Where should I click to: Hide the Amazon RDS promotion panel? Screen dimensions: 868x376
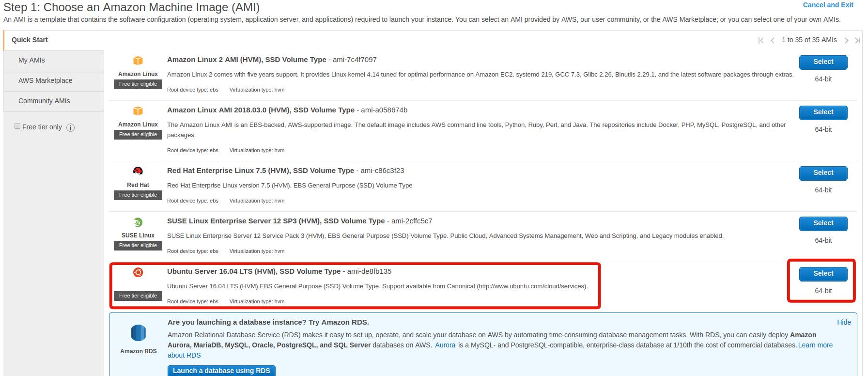(x=844, y=322)
